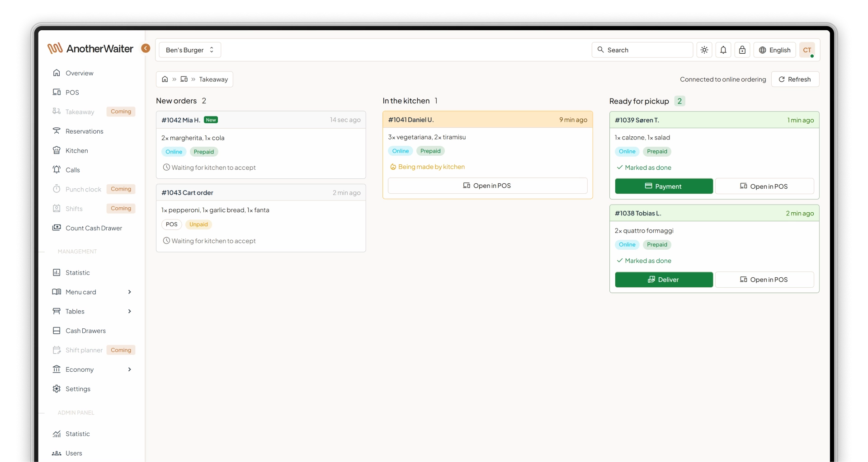Click the Menu card book icon
This screenshot has height=462, width=868.
coord(57,292)
